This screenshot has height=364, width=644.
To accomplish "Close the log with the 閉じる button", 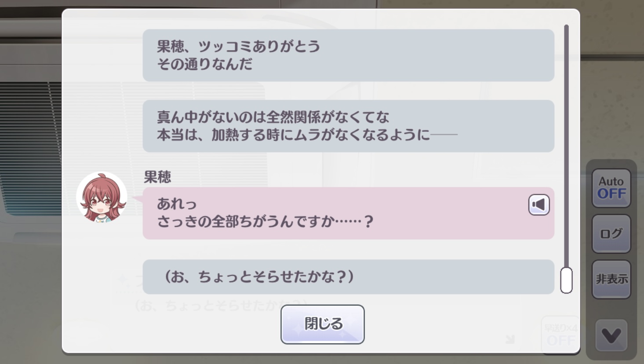I will [323, 324].
